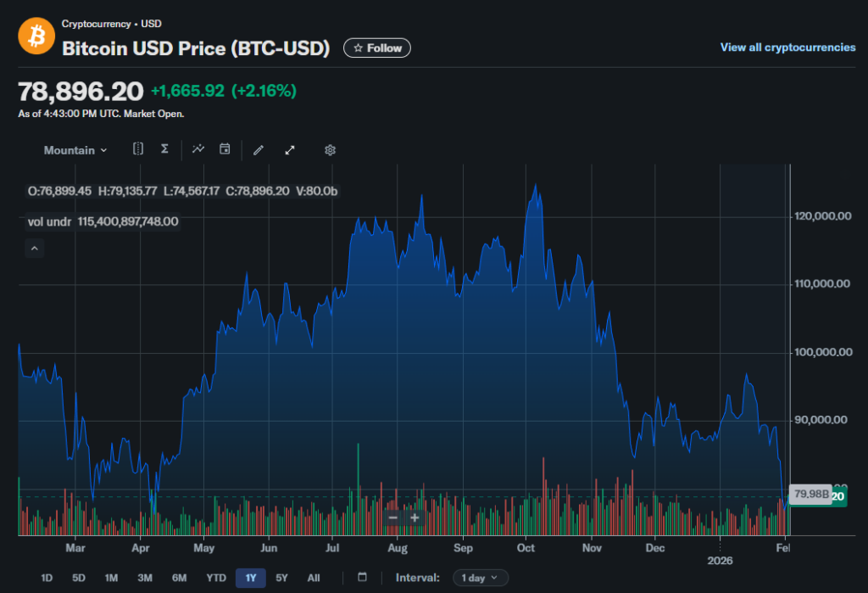The width and height of the screenshot is (868, 593).
Task: Open the events calendar icon in toolbar
Action: tap(225, 149)
